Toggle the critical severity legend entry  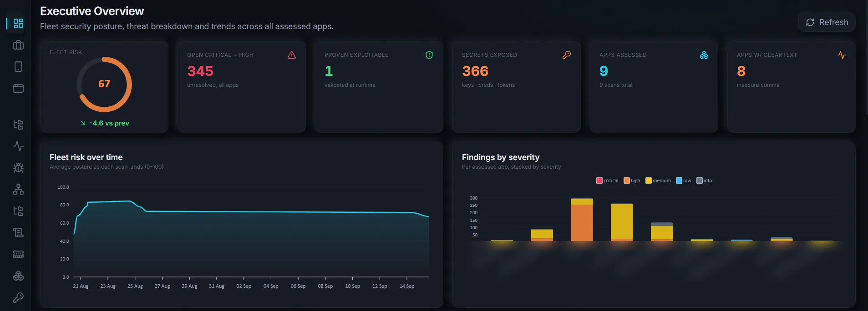(607, 181)
